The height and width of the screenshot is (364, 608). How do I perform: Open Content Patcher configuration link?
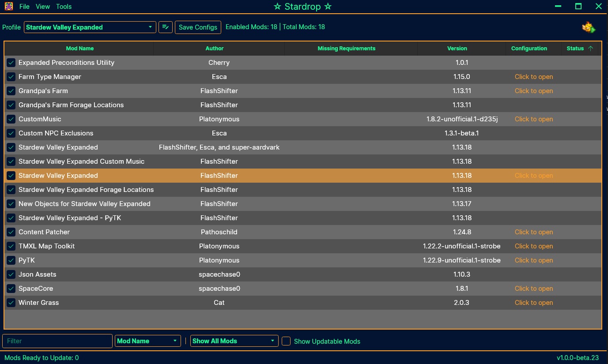click(x=534, y=232)
